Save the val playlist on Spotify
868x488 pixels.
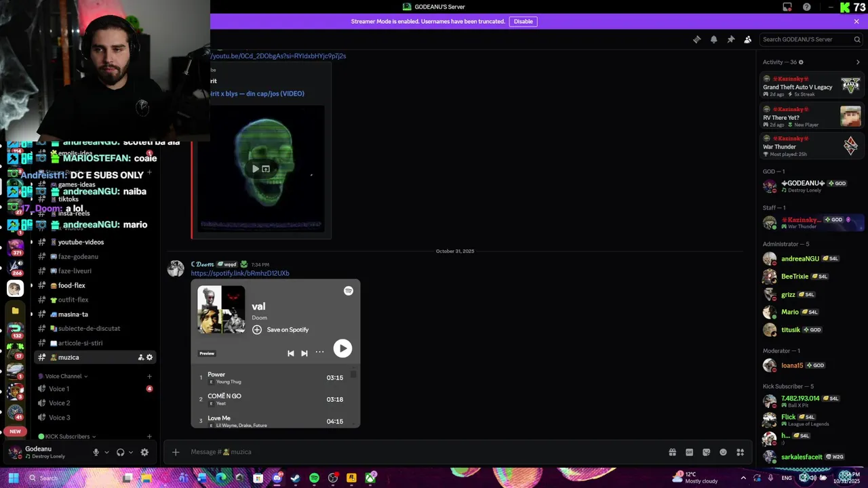pos(280,329)
